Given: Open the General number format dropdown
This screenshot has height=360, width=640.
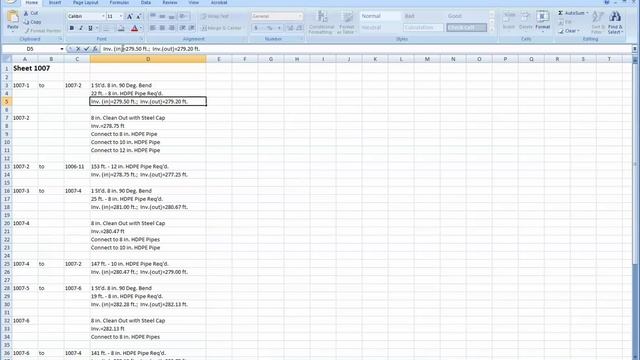Looking at the screenshot, I should point(300,16).
